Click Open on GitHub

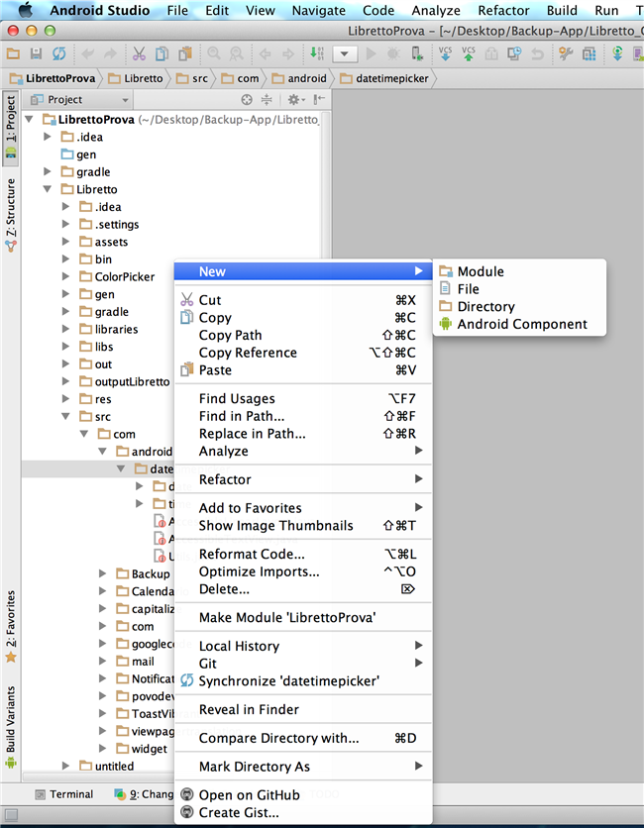coord(303,794)
